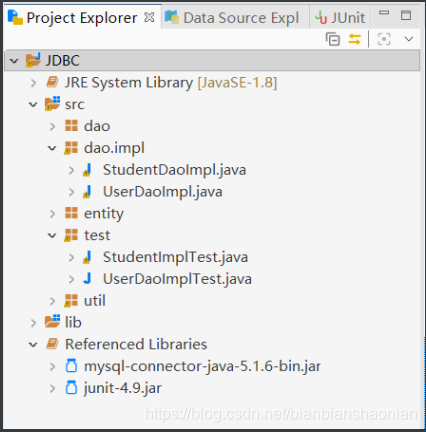Viewport: 426px width, 432px height.
Task: Close the Project Explorer tab
Action: tap(149, 17)
